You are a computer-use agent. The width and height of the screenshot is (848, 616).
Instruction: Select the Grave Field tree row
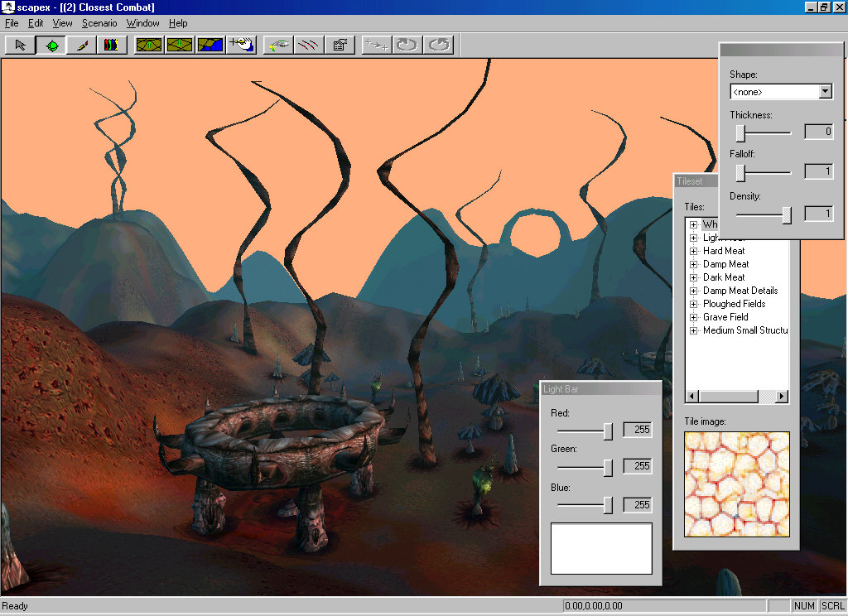click(725, 317)
